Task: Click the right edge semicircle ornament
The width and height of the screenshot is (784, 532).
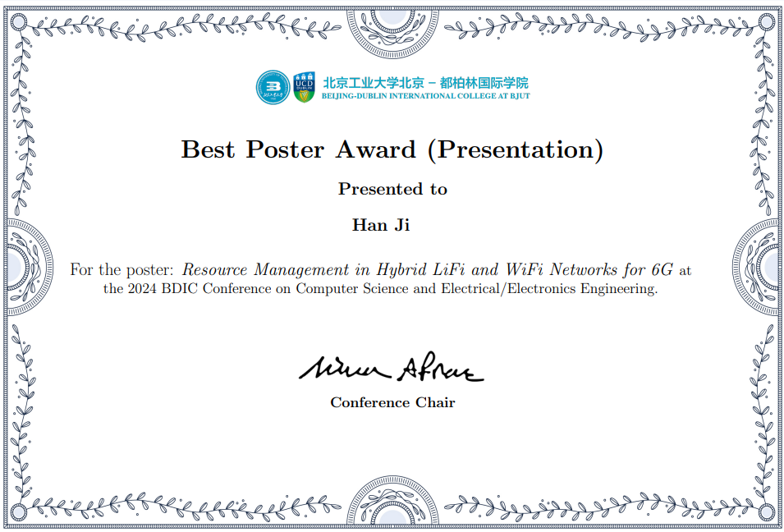Action: coord(759,261)
